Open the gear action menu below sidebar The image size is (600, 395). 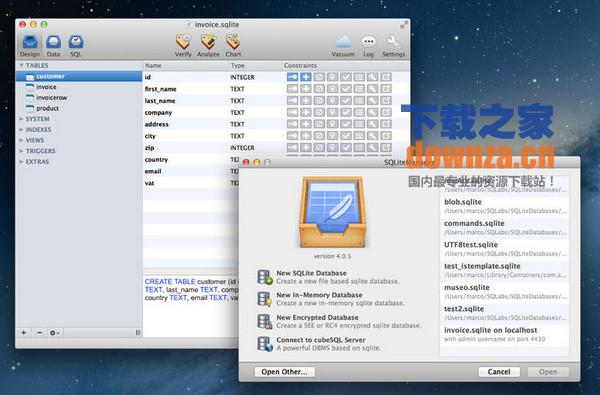[x=55, y=333]
